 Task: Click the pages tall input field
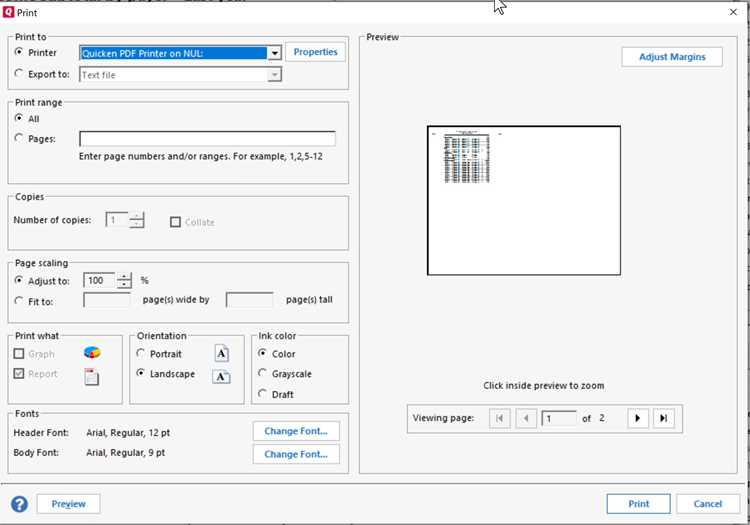(249, 300)
